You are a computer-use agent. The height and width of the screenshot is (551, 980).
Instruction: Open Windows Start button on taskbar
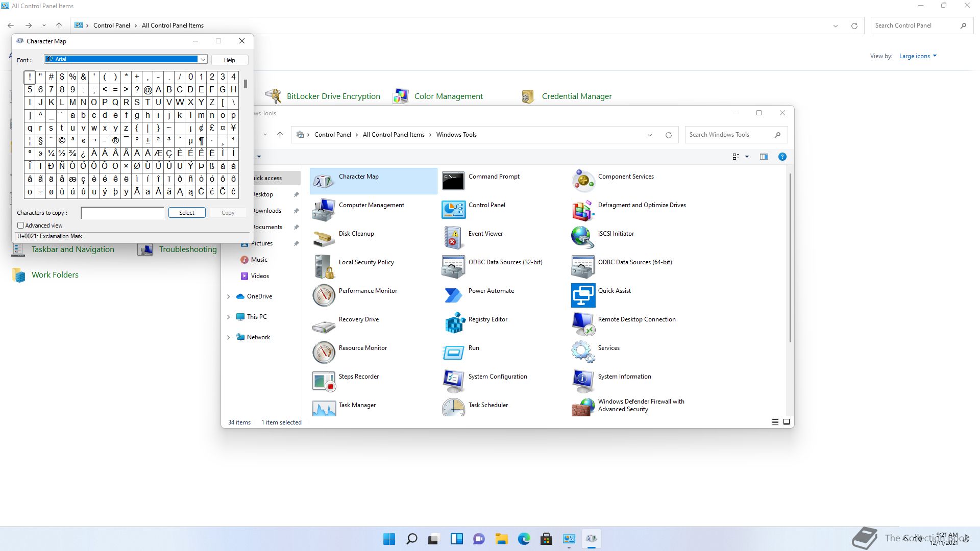tap(389, 539)
